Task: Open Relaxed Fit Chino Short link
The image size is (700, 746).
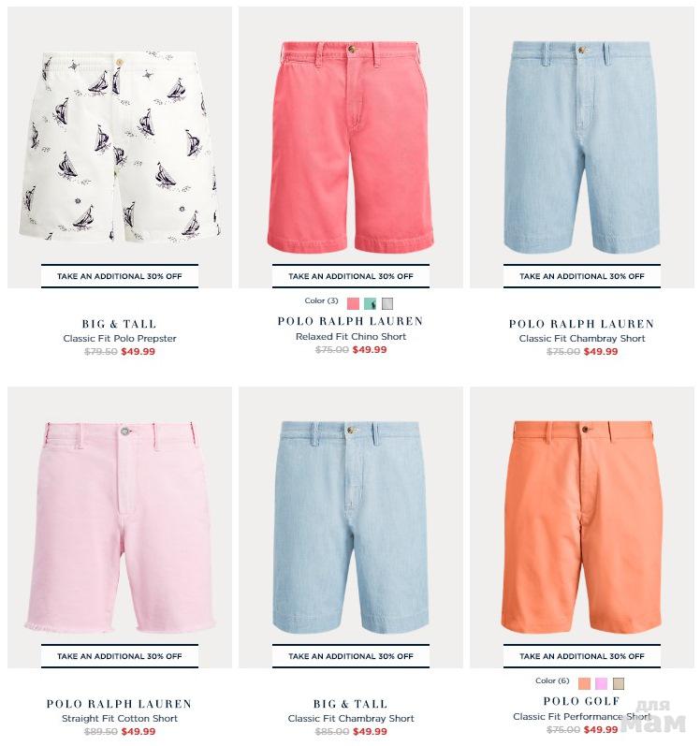Action: point(351,336)
